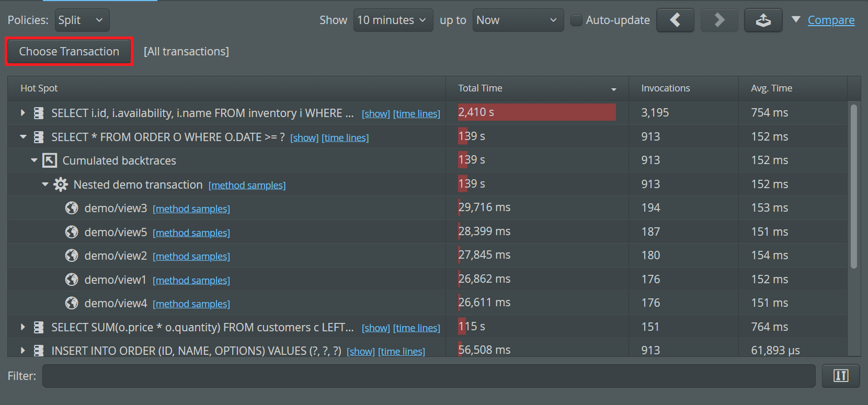Click database icon of INSERT INTO ORDER row
Image resolution: width=868 pixels, height=405 pixels.
point(39,351)
